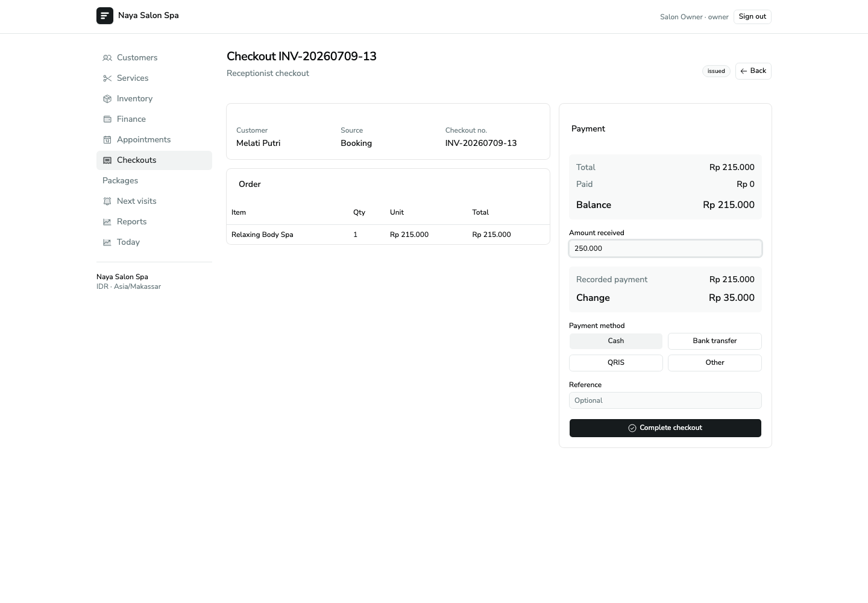The width and height of the screenshot is (868, 603).
Task: Open the Packages sidebar item
Action: (x=154, y=181)
